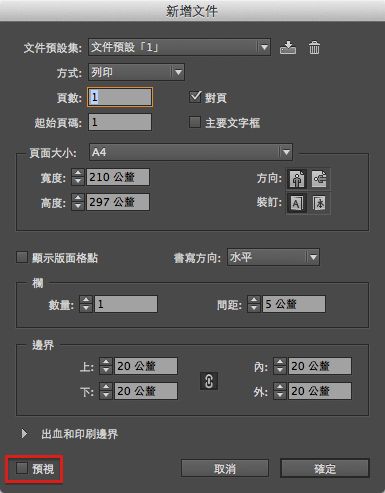This screenshot has height=493, width=385.
Task: Open the 方式 dropdown showing 列印
Action: pyautogui.click(x=136, y=72)
